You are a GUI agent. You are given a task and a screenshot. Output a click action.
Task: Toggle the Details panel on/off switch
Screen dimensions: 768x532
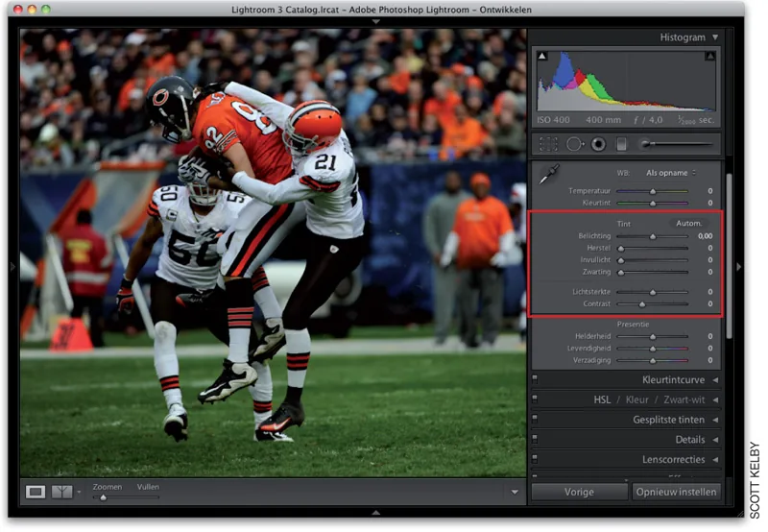[x=535, y=439]
